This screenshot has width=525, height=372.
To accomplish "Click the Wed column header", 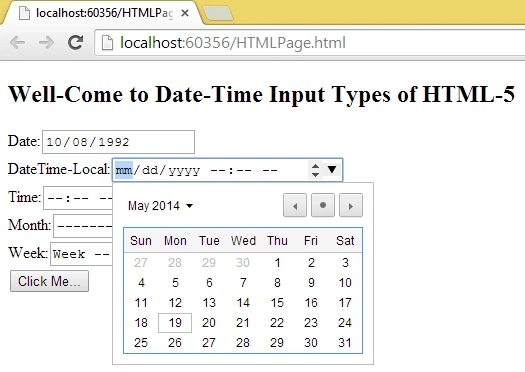I will tap(243, 240).
